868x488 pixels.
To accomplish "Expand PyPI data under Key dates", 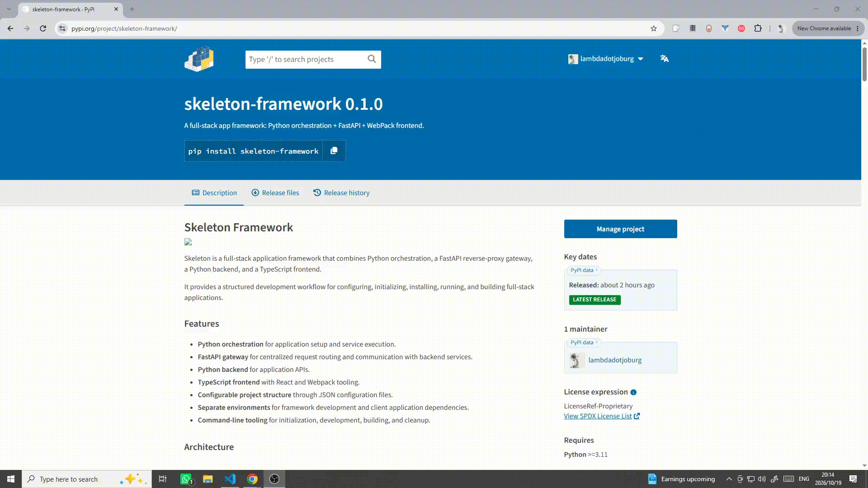I will tap(584, 270).
